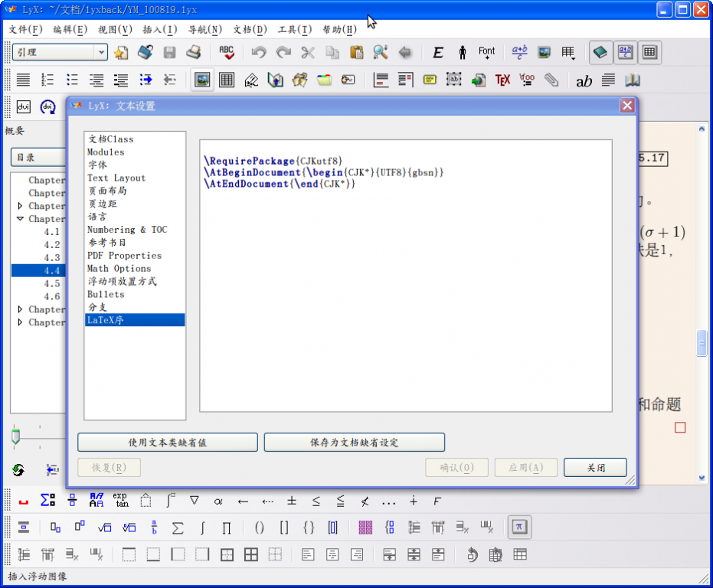Screen dimensions: 713x588
Task: Click the View DVI icon
Action: [23, 107]
